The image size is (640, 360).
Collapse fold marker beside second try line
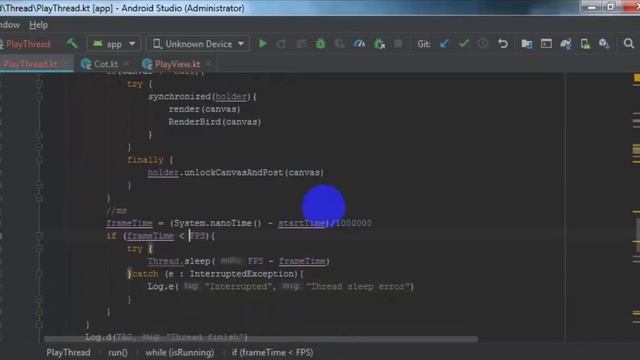point(39,249)
